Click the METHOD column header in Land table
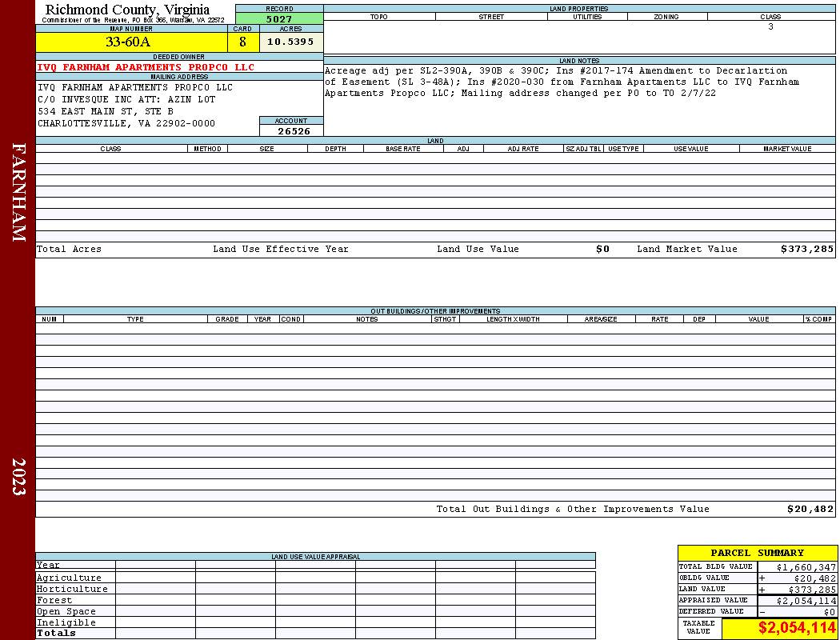Screen dimensions: 840x640 [207, 149]
